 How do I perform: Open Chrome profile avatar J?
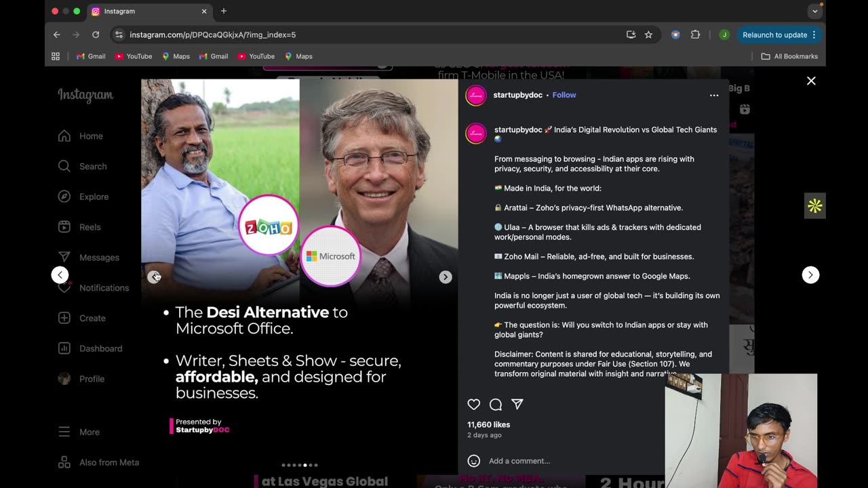(x=724, y=35)
